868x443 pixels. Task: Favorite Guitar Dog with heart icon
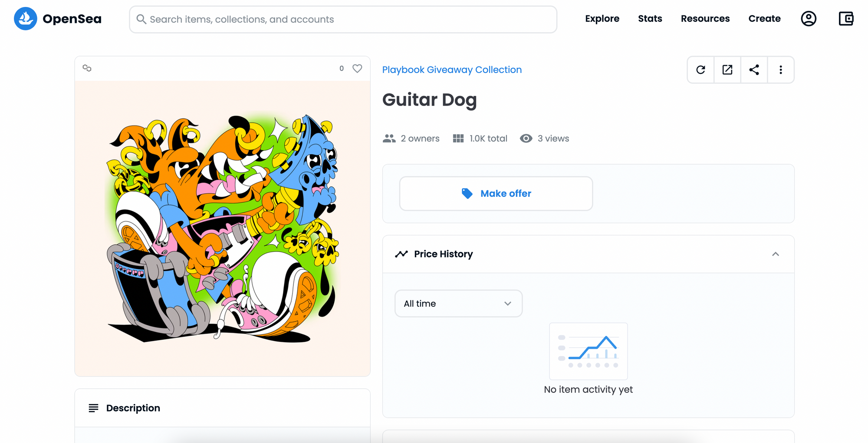click(357, 69)
